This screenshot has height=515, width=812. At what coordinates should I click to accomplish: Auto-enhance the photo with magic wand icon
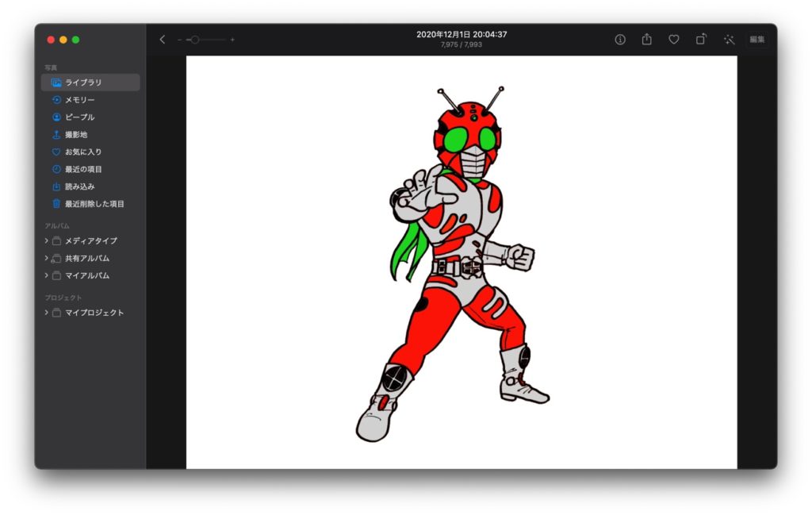(x=730, y=40)
